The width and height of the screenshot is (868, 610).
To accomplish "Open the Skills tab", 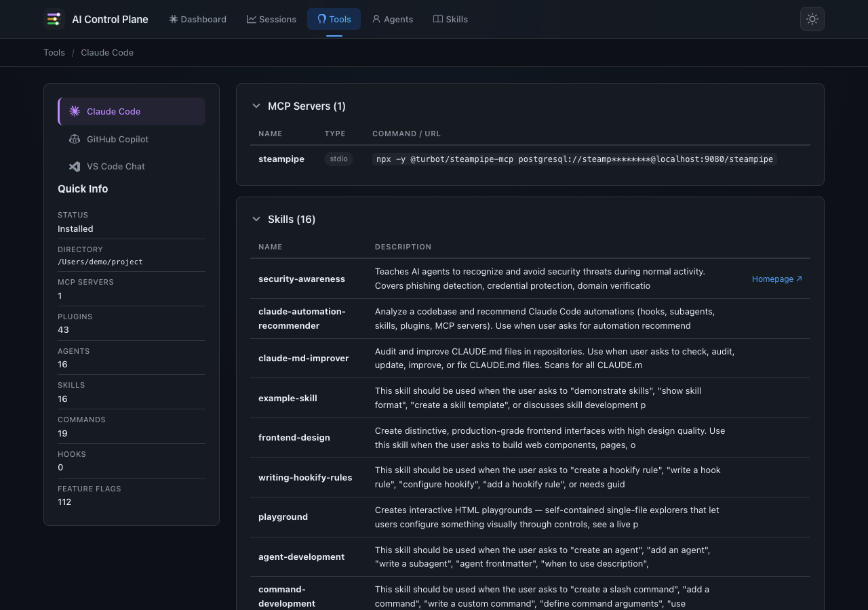I will (450, 19).
